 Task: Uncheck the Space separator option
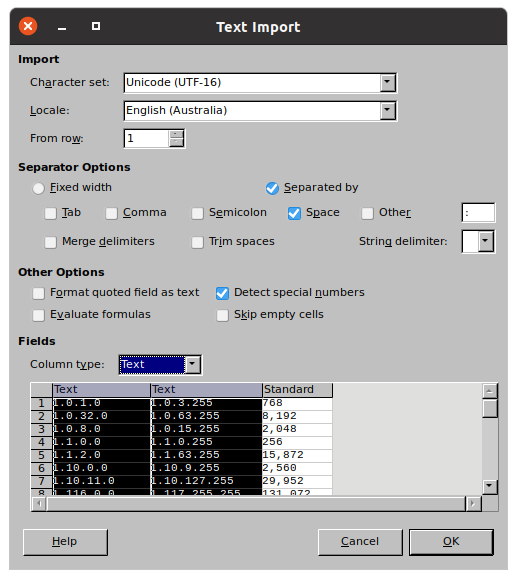click(294, 213)
